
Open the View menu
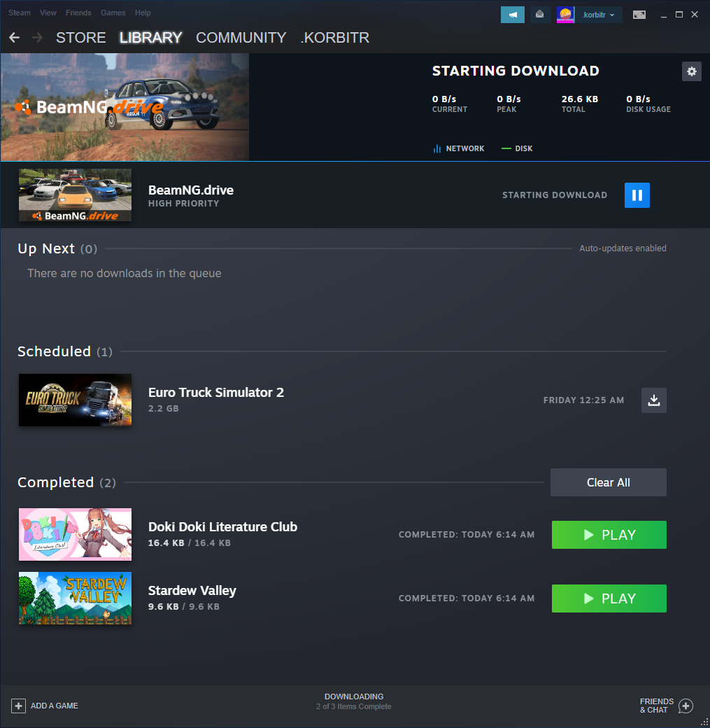tap(48, 13)
